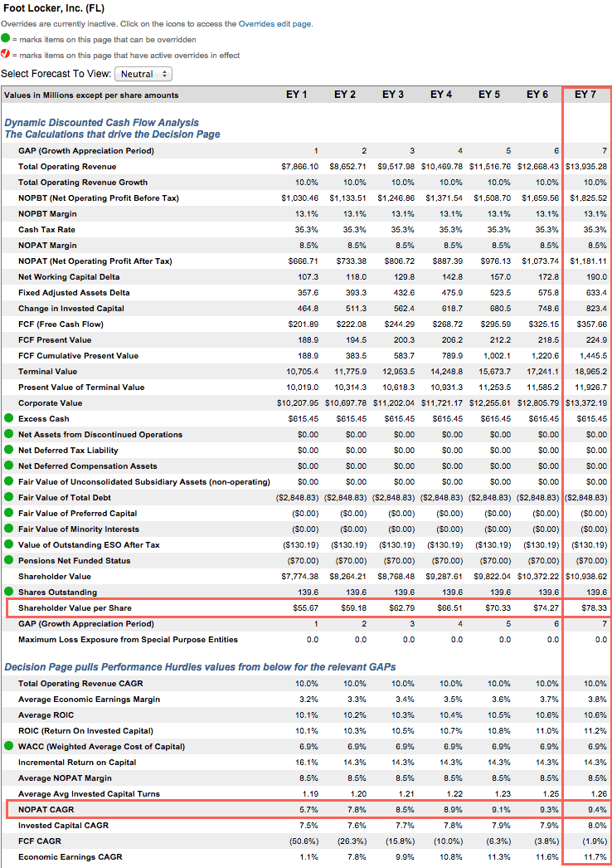Click the Shareholder Value per Share label
Image resolution: width=612 pixels, height=868 pixels.
coord(75,607)
